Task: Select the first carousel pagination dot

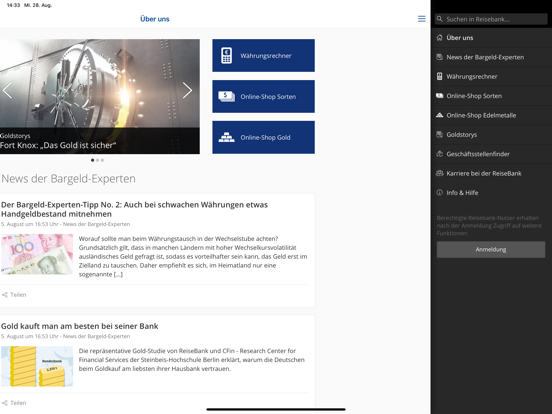Action: (x=93, y=160)
